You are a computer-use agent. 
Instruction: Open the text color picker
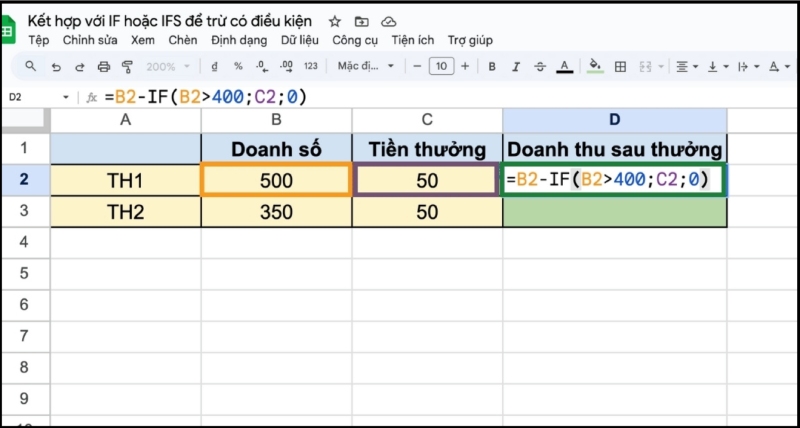(564, 66)
